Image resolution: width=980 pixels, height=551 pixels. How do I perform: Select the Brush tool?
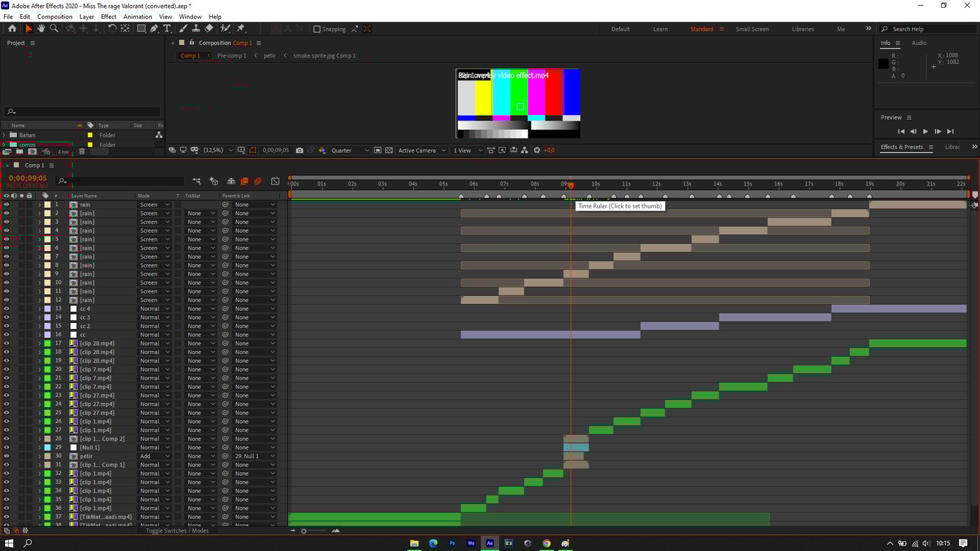(183, 29)
